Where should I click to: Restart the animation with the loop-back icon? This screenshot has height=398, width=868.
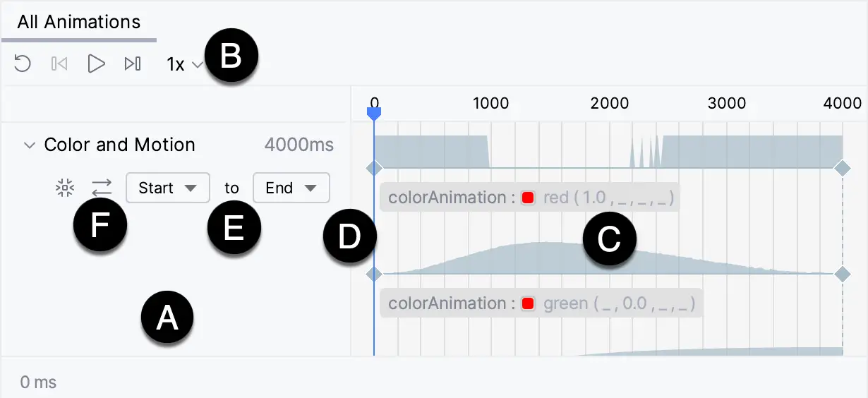pyautogui.click(x=23, y=64)
